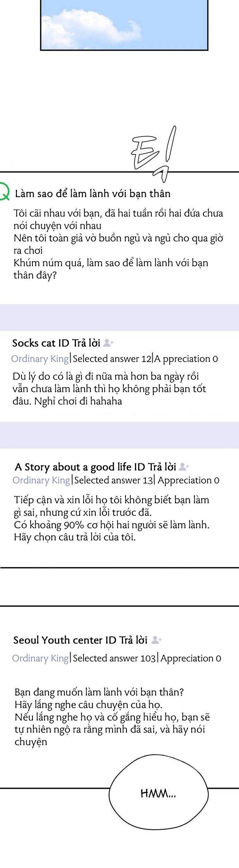Add Socks cat as a friend

coord(108,343)
